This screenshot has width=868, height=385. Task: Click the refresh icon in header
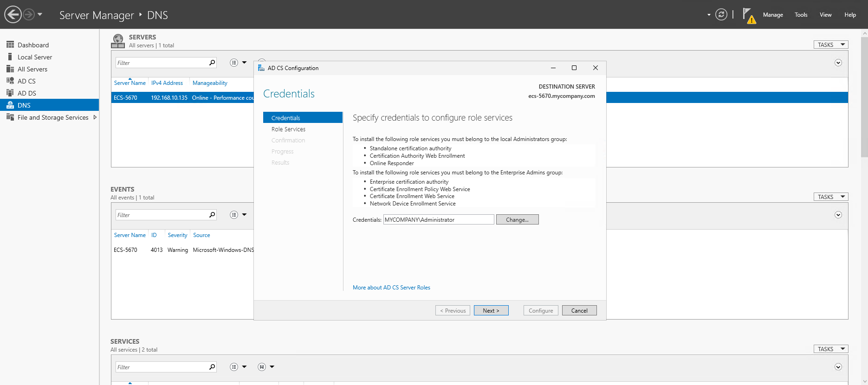[721, 14]
